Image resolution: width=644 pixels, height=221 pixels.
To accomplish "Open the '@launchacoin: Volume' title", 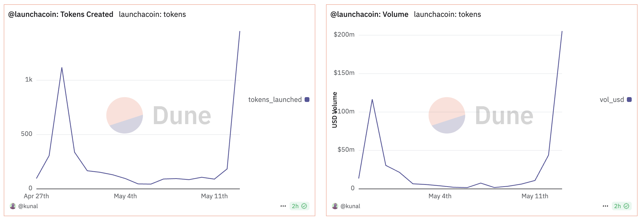I will click(x=369, y=14).
